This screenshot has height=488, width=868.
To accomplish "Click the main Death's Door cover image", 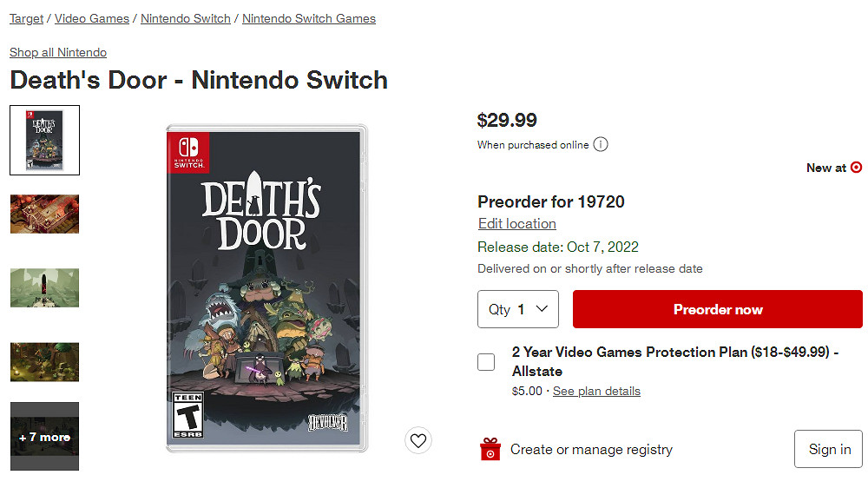I will [266, 288].
